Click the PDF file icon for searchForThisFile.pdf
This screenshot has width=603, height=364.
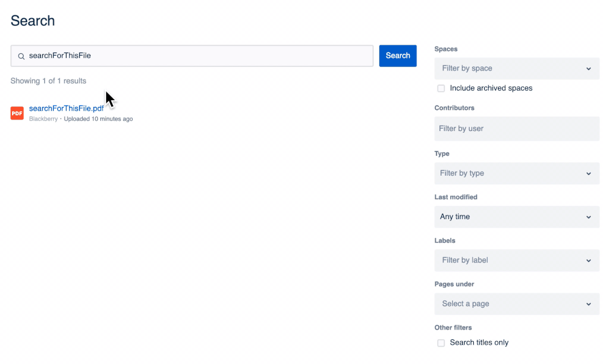17,113
